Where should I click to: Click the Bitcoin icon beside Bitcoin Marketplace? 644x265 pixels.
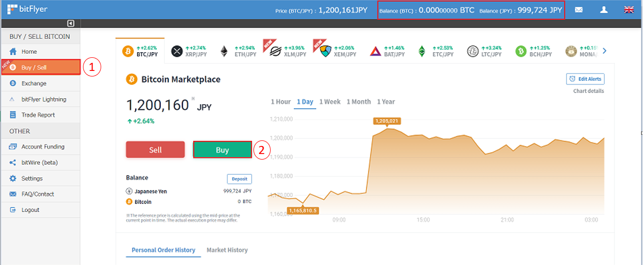(132, 80)
